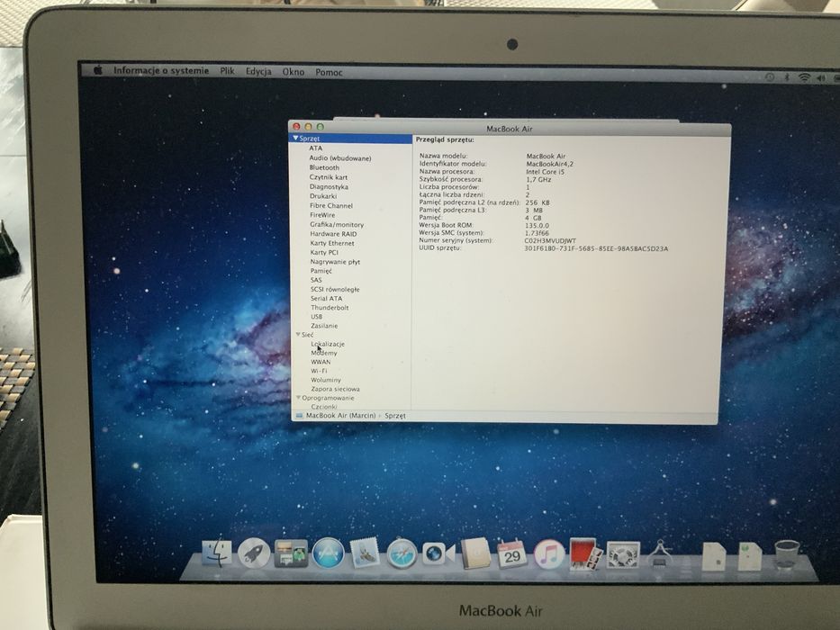Screen dimensions: 840x630
Task: Select Woluminy under Sieć
Action: click(x=326, y=379)
